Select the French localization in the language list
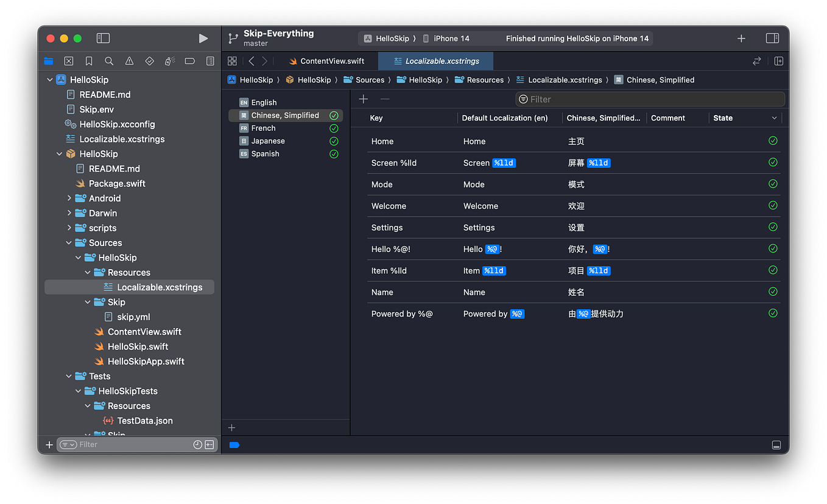 click(x=264, y=128)
